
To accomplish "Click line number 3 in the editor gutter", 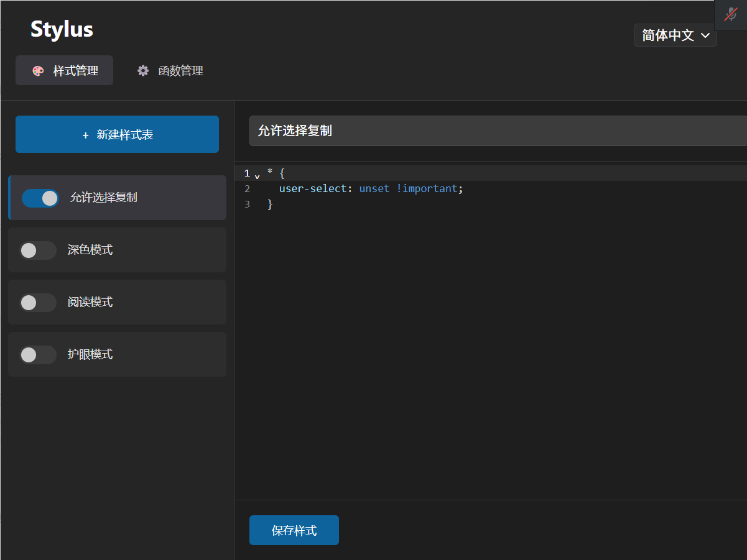I will [247, 204].
